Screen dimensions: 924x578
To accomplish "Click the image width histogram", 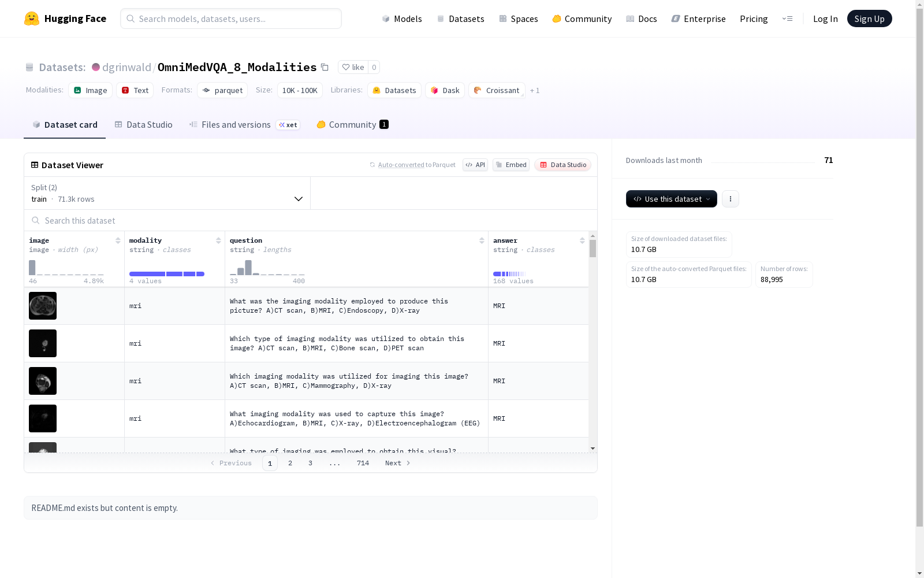I will [x=66, y=268].
